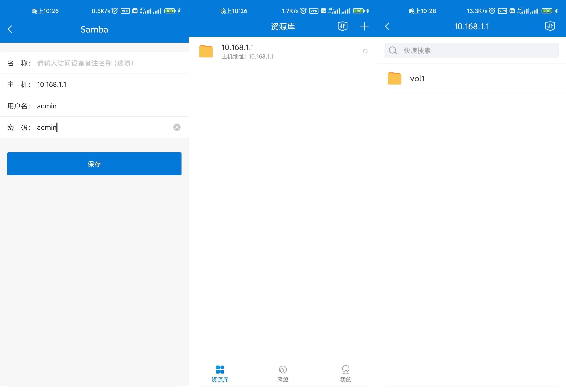Screen dimensions: 566x392
Task: Edit the 用户名 username field
Action: click(94, 106)
